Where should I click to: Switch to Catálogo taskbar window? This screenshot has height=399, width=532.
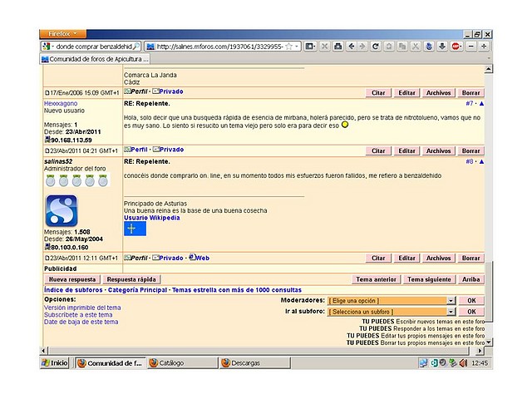pos(182,363)
